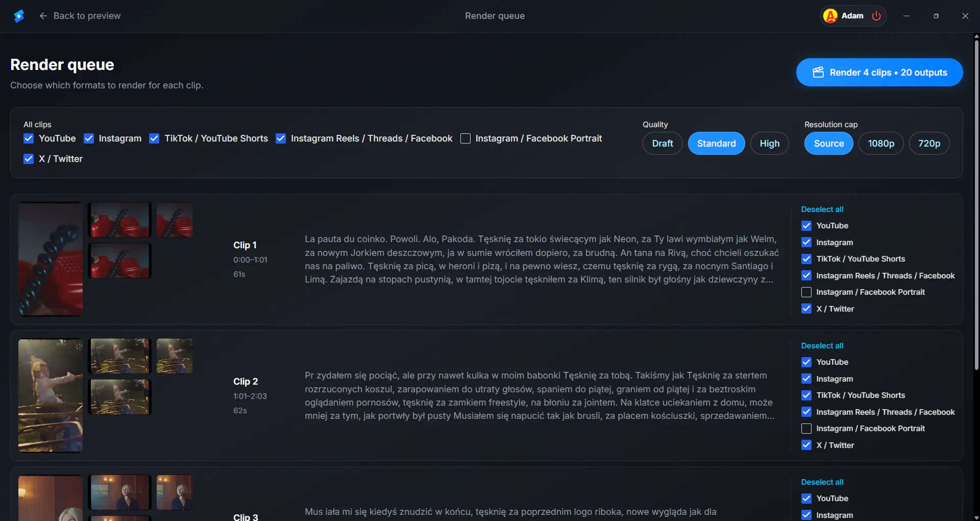Uncheck Instagram for Clip 1
980x521 pixels.
806,242
